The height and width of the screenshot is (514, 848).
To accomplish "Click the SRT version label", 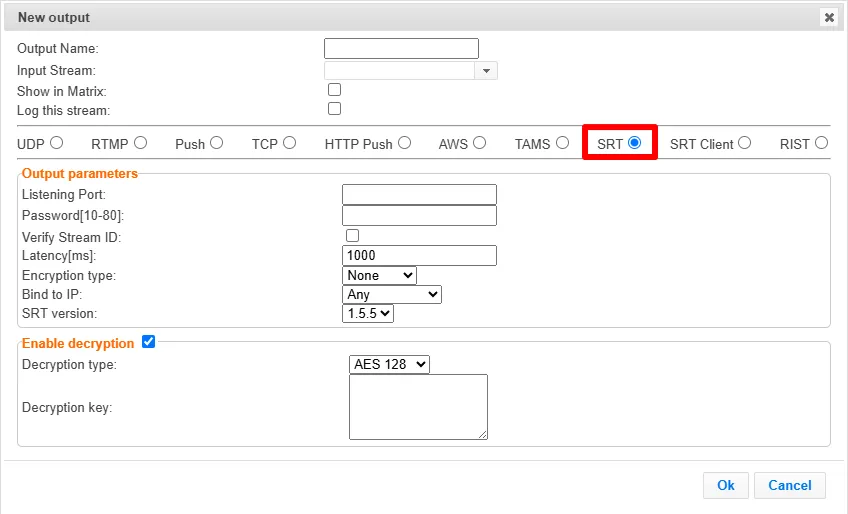I will [x=59, y=313].
